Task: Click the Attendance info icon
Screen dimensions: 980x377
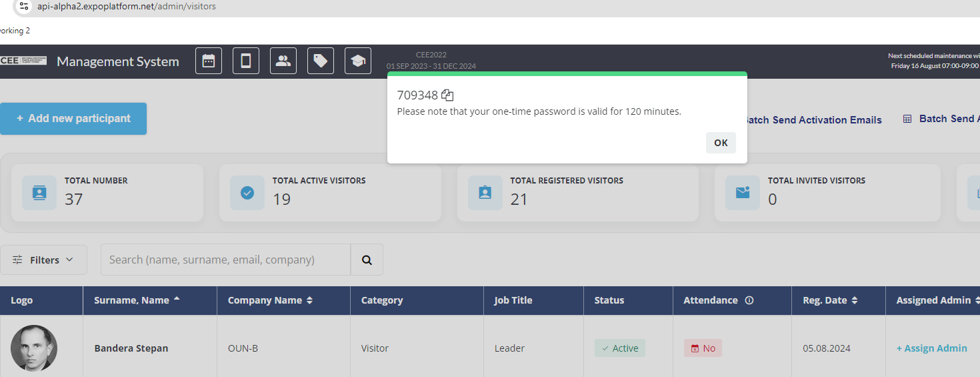Action: [749, 300]
